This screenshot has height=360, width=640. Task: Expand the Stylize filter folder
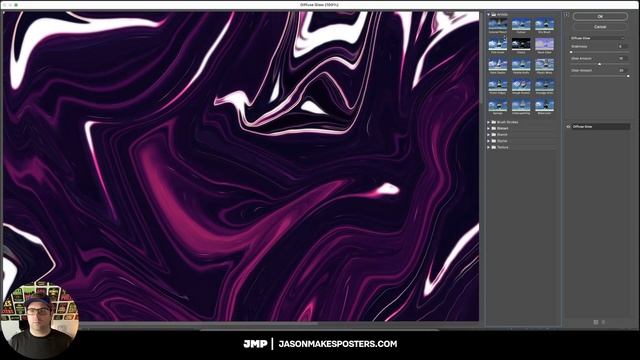tap(489, 141)
